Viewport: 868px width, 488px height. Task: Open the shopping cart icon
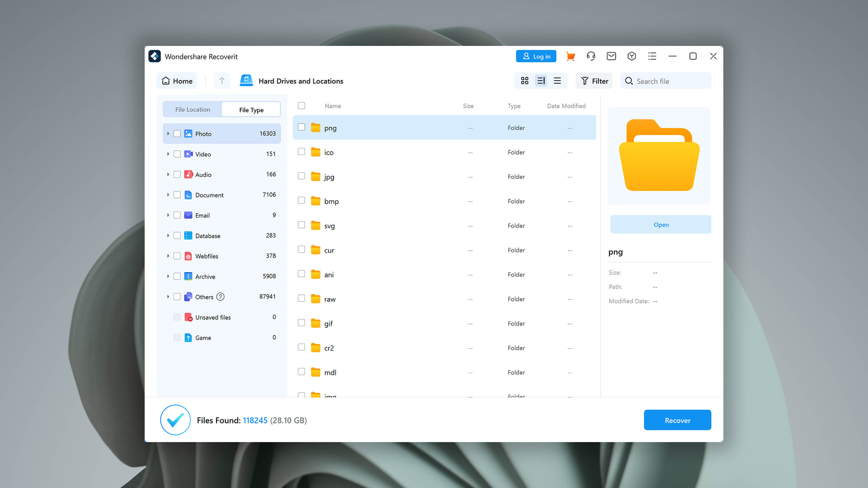pos(570,56)
